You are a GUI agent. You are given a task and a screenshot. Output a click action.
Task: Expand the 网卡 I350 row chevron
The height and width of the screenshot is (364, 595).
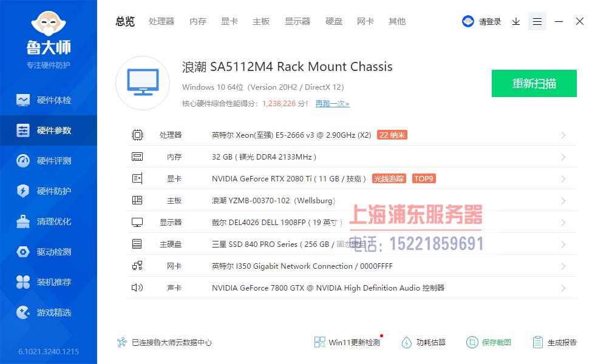coord(563,266)
